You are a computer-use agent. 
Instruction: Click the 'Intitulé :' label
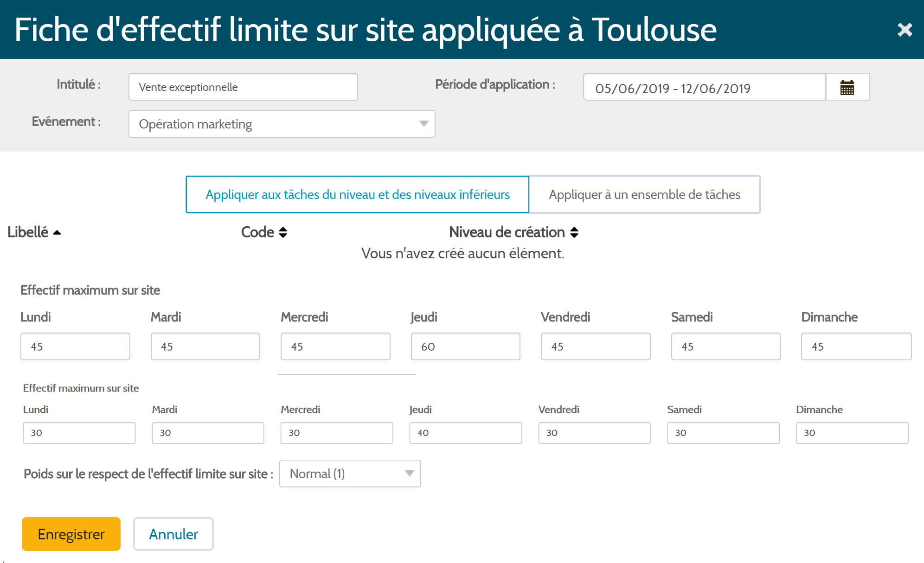pos(79,84)
